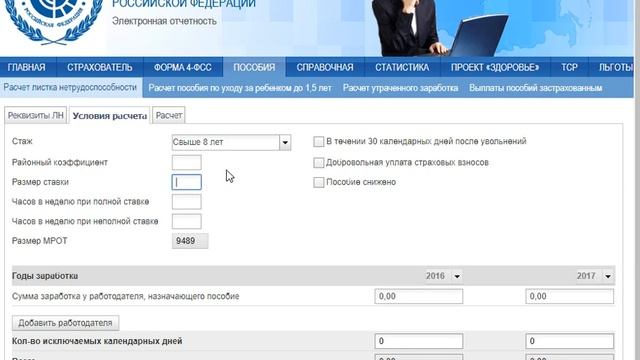Click 2017 excluded calendar days field
Viewport: 640px width, 360px height.
coord(569,341)
